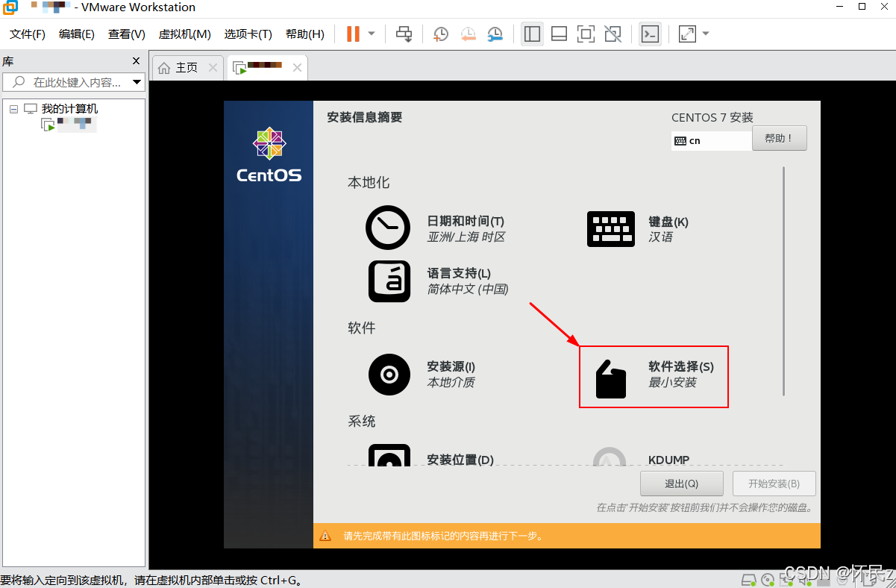
Task: Open the 虚拟机(M) menu
Action: point(185,34)
